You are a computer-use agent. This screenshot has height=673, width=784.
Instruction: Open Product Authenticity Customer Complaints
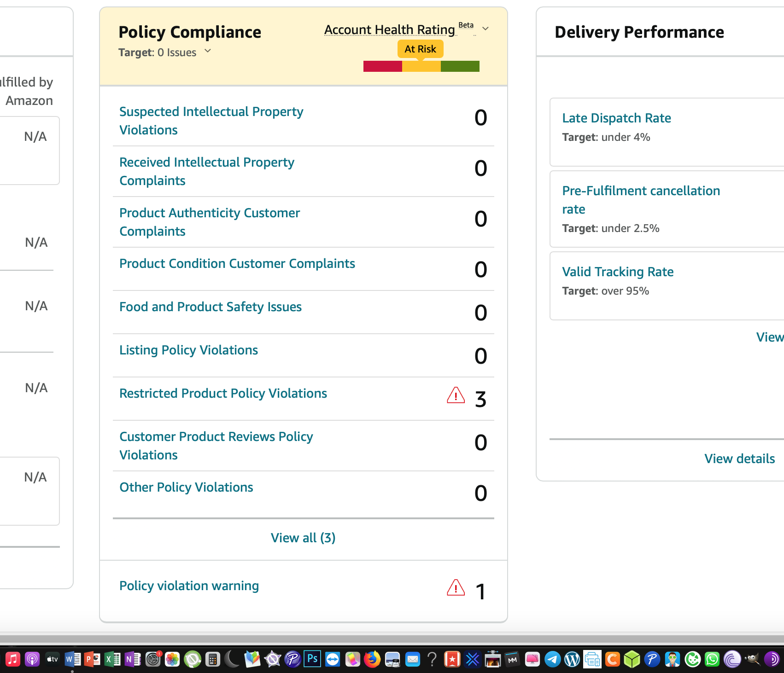pos(210,222)
